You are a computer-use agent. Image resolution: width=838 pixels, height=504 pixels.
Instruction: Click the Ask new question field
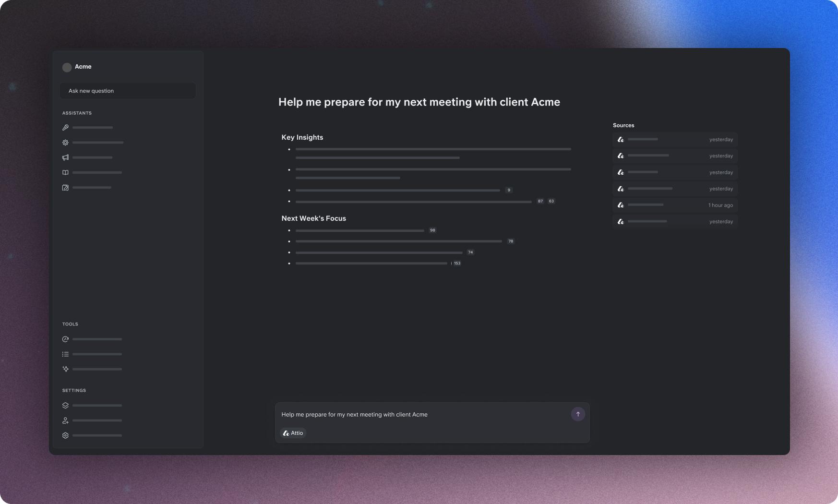click(x=128, y=91)
